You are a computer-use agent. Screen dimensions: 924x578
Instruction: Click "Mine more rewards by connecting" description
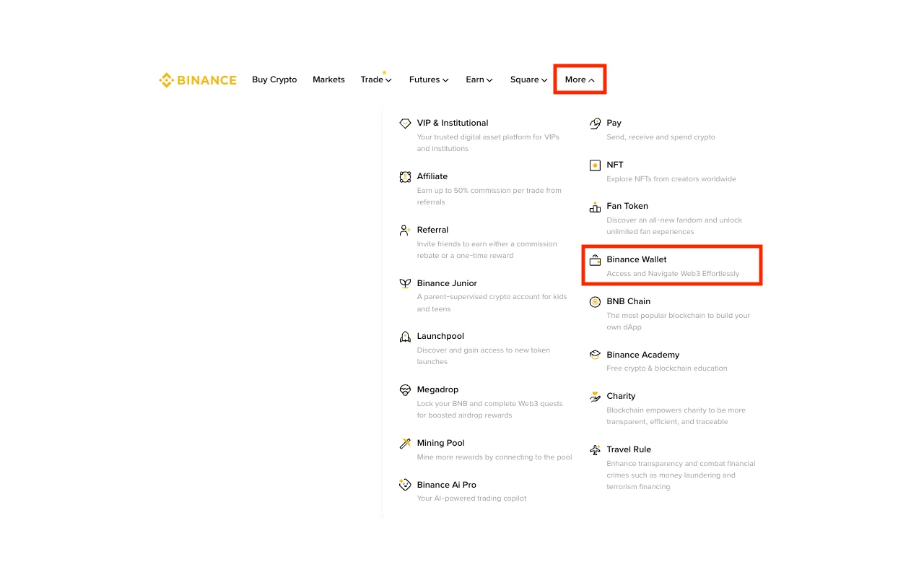pyautogui.click(x=494, y=457)
